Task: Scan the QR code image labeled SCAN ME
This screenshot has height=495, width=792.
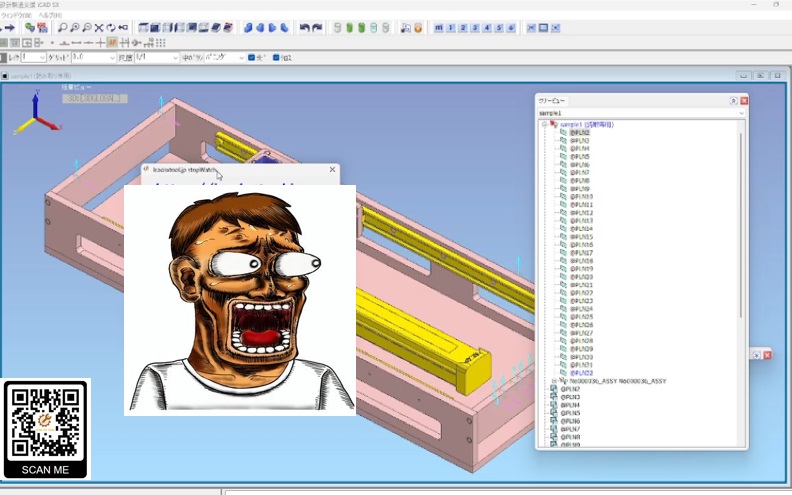Action: (46, 428)
